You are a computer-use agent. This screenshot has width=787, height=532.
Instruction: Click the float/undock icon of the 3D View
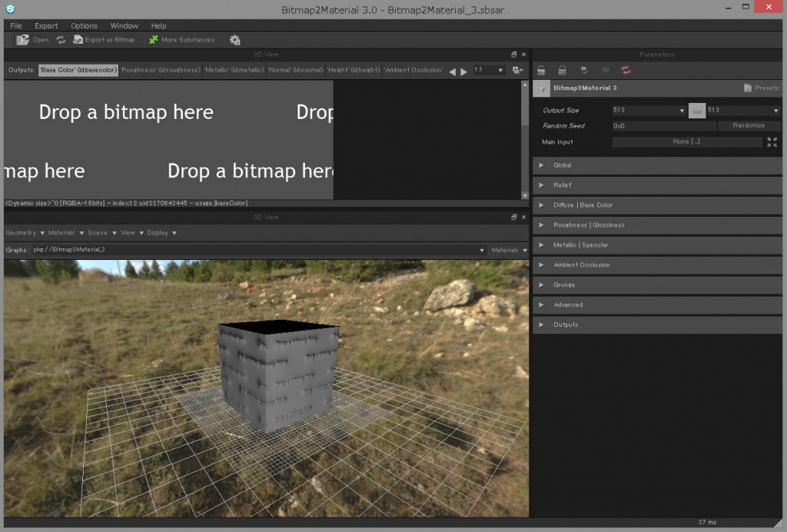coord(515,216)
